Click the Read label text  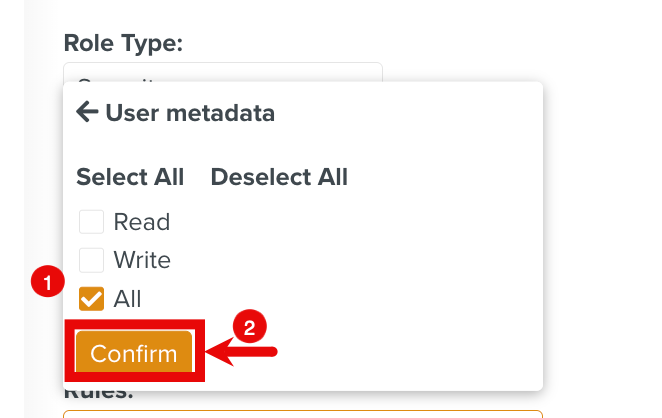(x=142, y=222)
